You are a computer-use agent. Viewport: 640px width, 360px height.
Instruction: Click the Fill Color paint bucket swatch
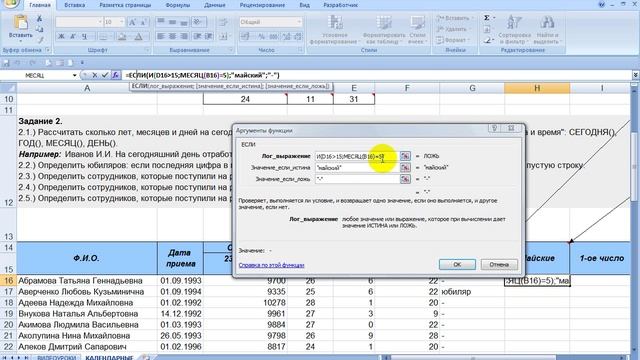[121, 37]
